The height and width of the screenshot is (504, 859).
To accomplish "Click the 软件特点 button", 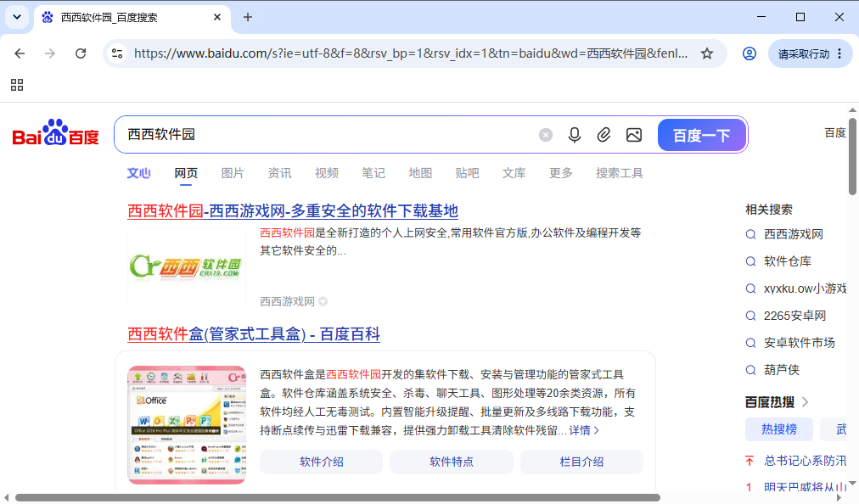I will (452, 462).
